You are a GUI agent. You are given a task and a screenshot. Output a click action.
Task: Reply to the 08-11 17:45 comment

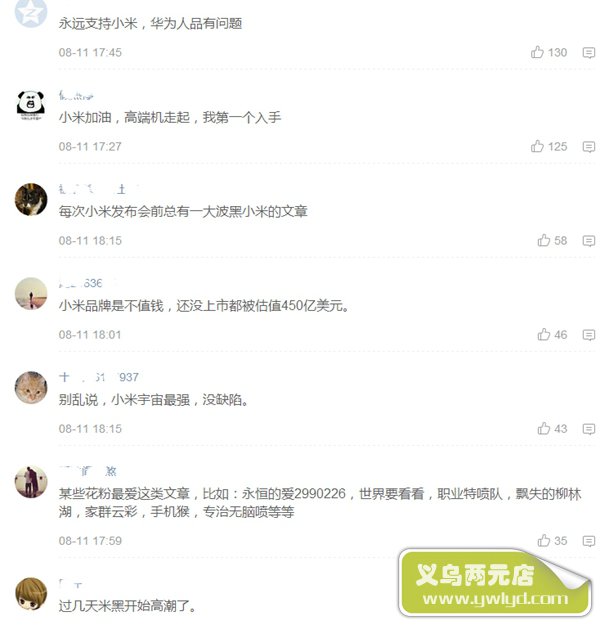(588, 53)
